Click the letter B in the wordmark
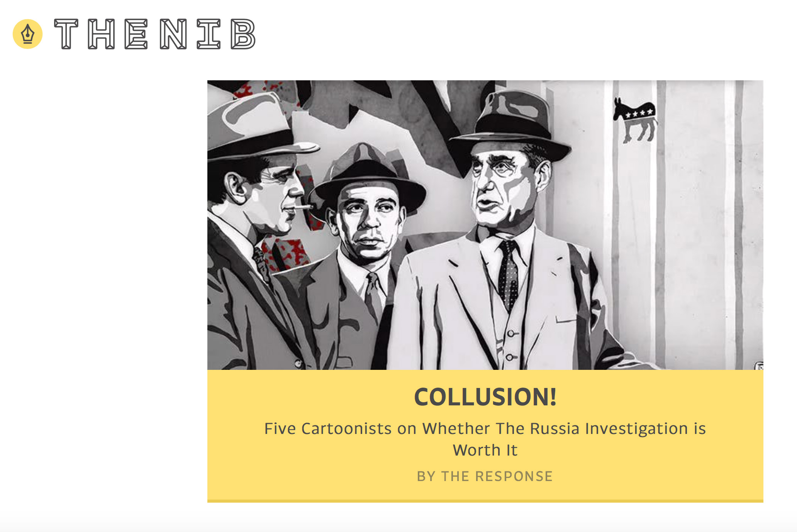The image size is (797, 532). click(243, 34)
